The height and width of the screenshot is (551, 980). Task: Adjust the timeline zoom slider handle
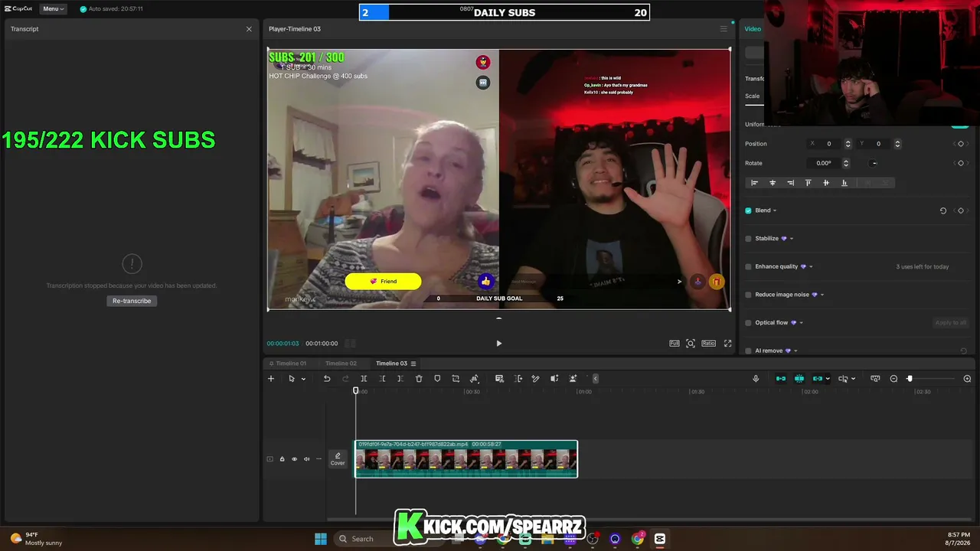pyautogui.click(x=910, y=379)
